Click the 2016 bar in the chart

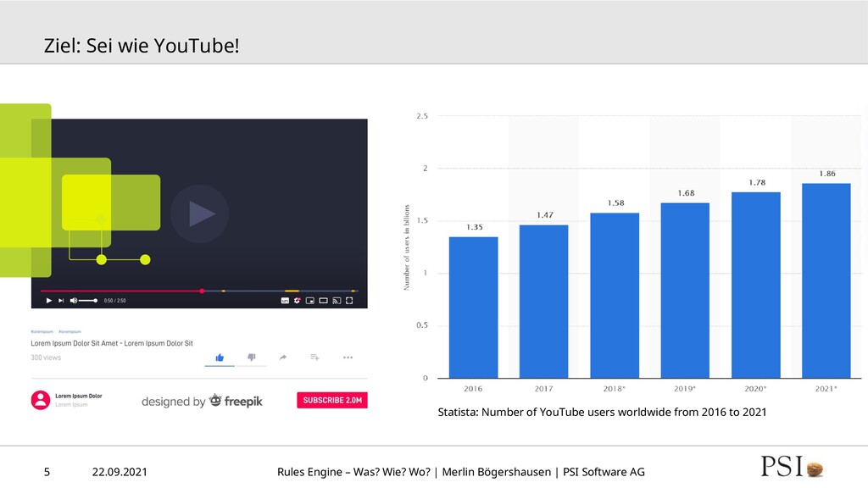coord(473,307)
